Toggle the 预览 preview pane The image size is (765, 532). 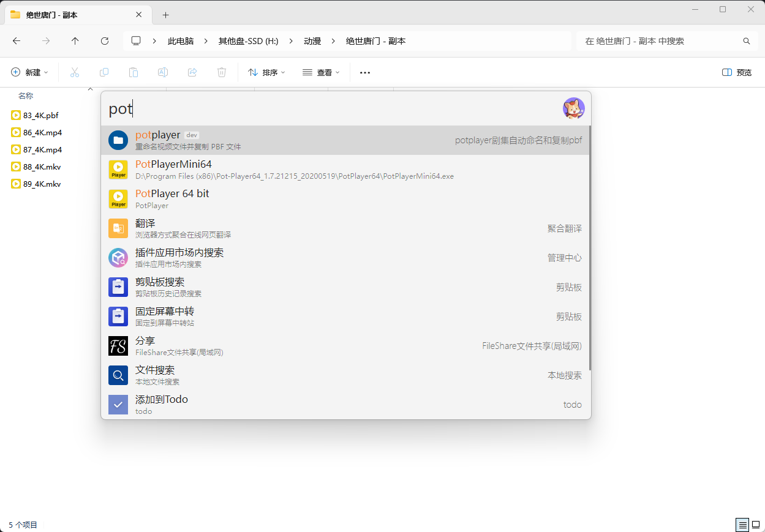point(737,72)
